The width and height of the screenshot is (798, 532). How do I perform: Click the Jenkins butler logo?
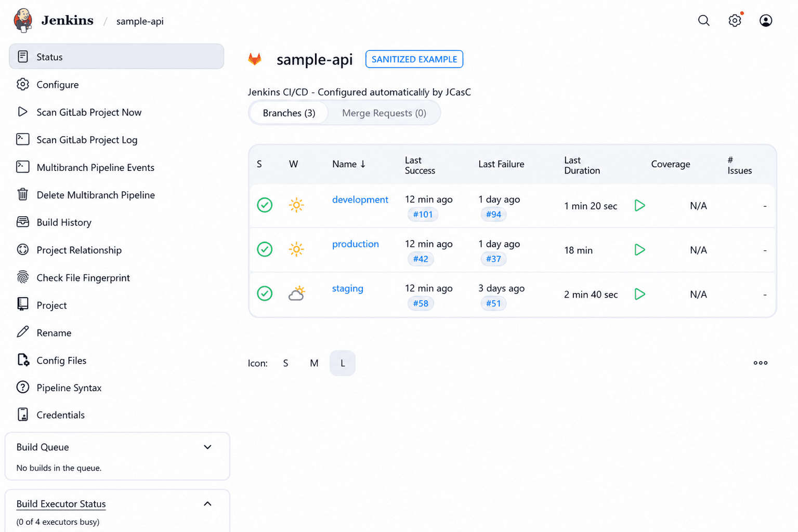pyautogui.click(x=23, y=20)
